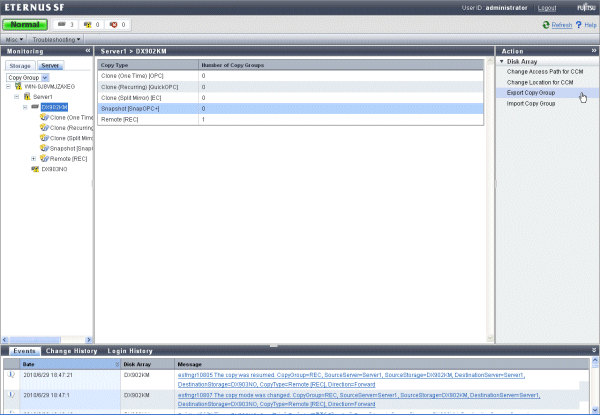The width and height of the screenshot is (600, 415).
Task: Click the device count icon showing 3
Action: (62, 24)
